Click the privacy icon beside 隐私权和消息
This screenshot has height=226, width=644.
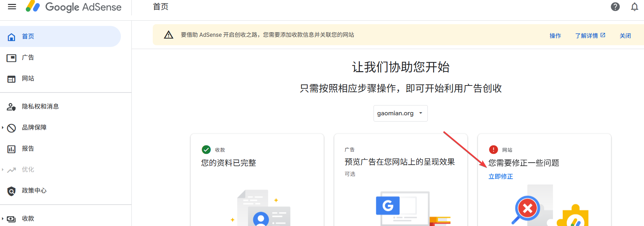pyautogui.click(x=12, y=107)
